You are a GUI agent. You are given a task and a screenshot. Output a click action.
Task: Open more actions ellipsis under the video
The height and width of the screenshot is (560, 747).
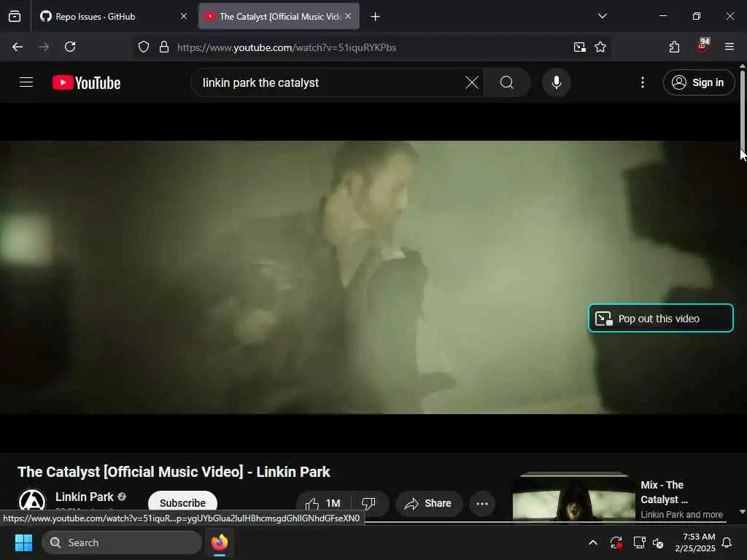pyautogui.click(x=482, y=503)
